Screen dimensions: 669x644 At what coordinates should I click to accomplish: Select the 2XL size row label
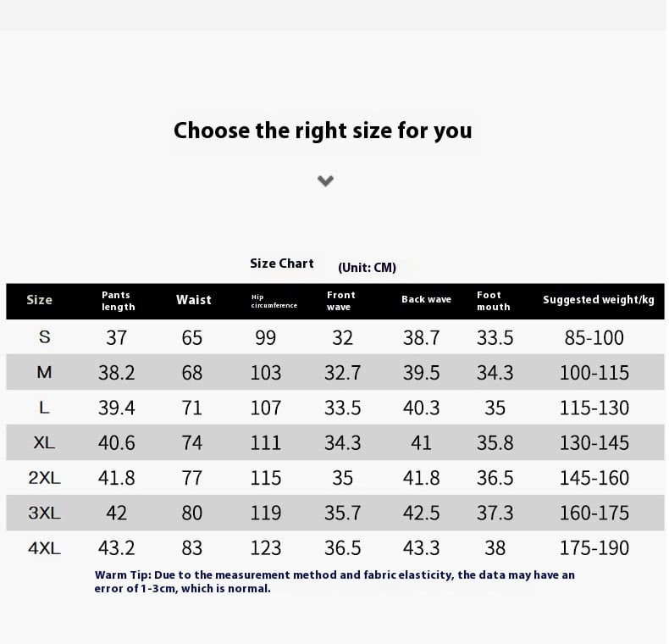[44, 477]
